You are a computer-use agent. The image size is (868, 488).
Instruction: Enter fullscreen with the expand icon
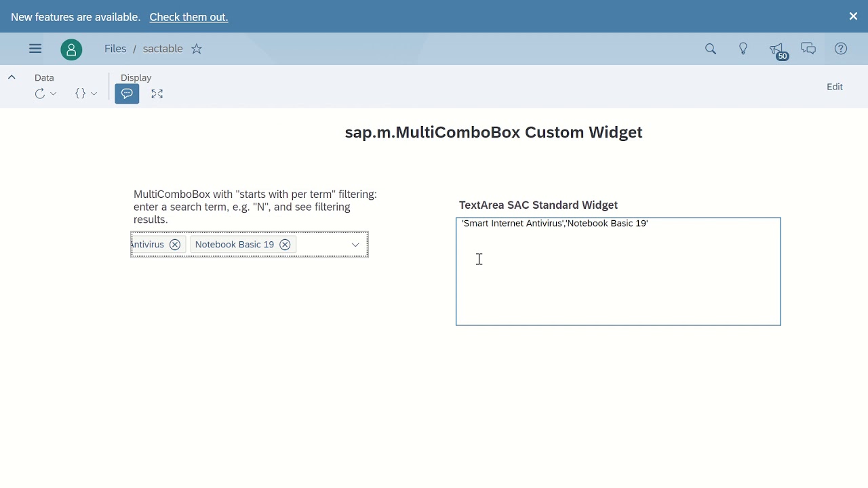(157, 94)
